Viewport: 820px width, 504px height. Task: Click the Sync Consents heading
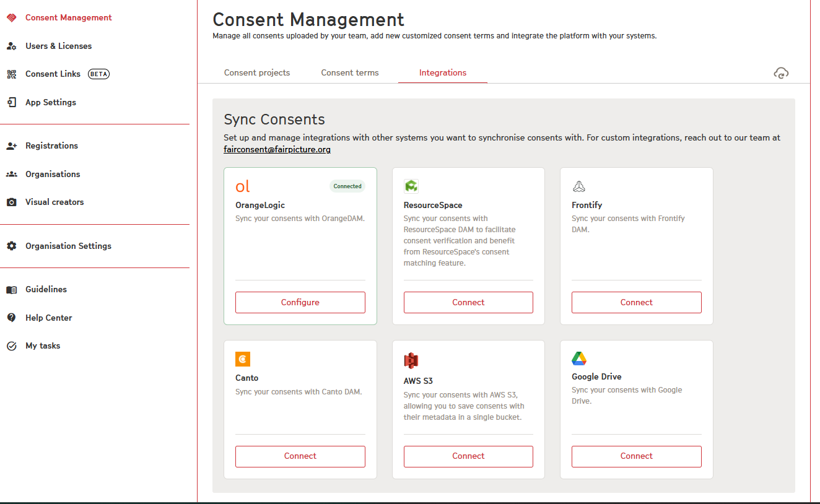pos(274,119)
